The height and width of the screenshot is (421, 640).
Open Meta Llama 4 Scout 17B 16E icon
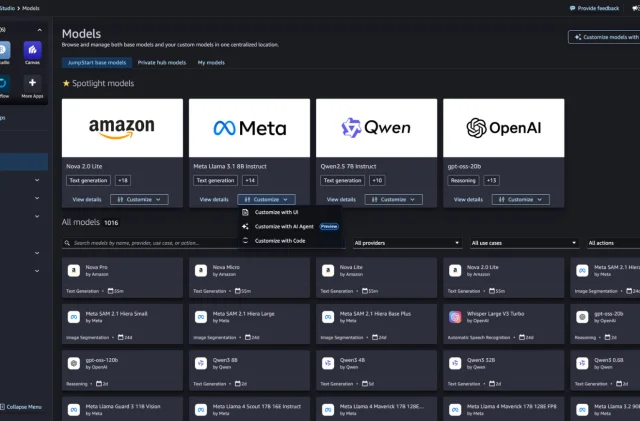click(201, 410)
